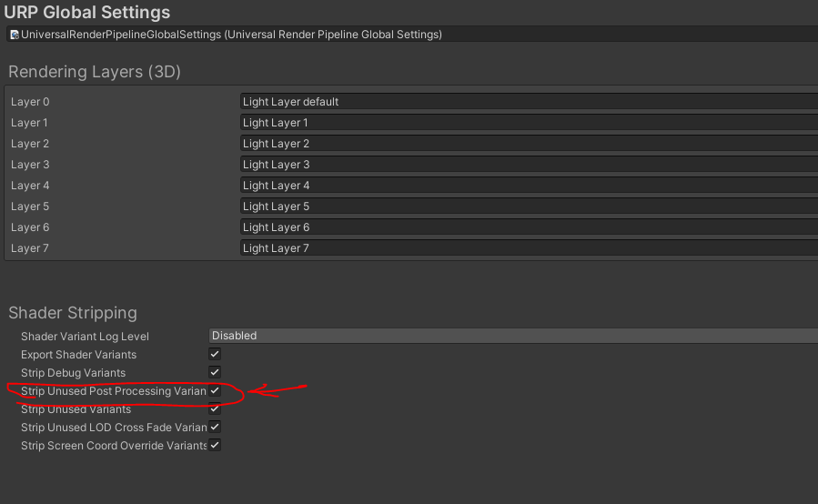Edit the Light Layer 5 name field
This screenshot has width=818, height=504.
528,207
